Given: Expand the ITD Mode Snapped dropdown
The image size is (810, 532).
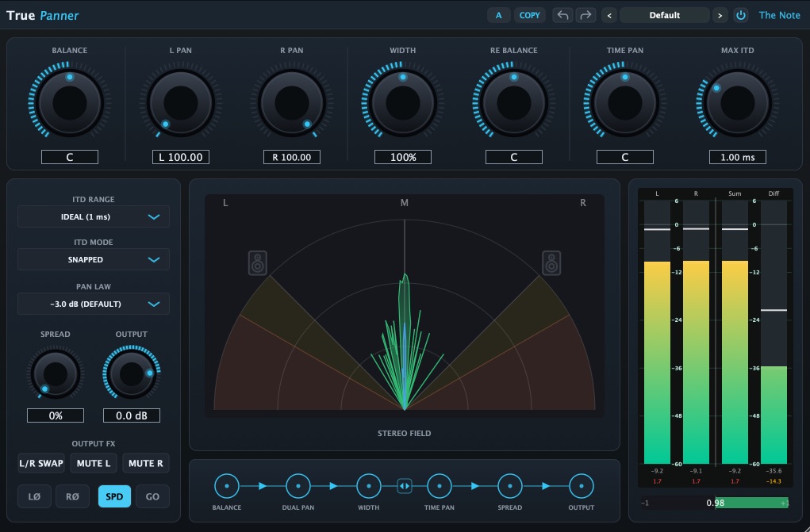Looking at the screenshot, I should pyautogui.click(x=94, y=260).
